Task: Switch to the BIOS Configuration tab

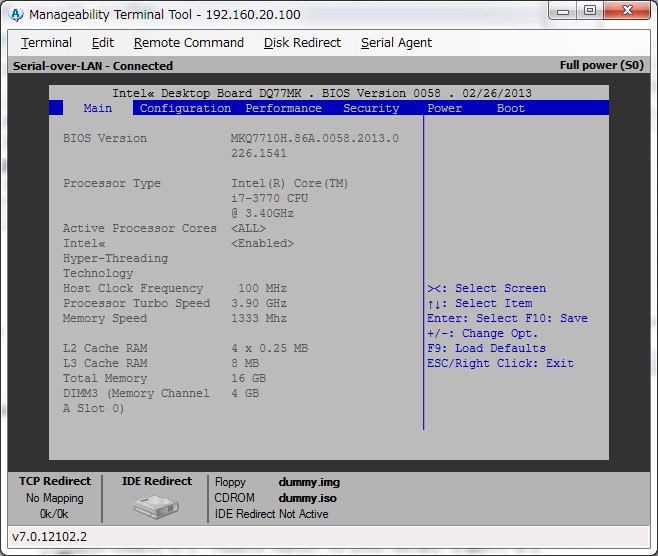Action: click(185, 108)
